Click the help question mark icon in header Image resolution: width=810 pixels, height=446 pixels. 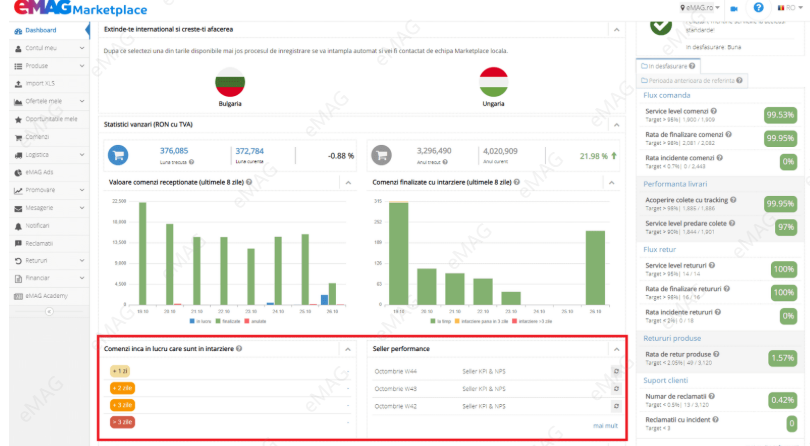click(758, 8)
